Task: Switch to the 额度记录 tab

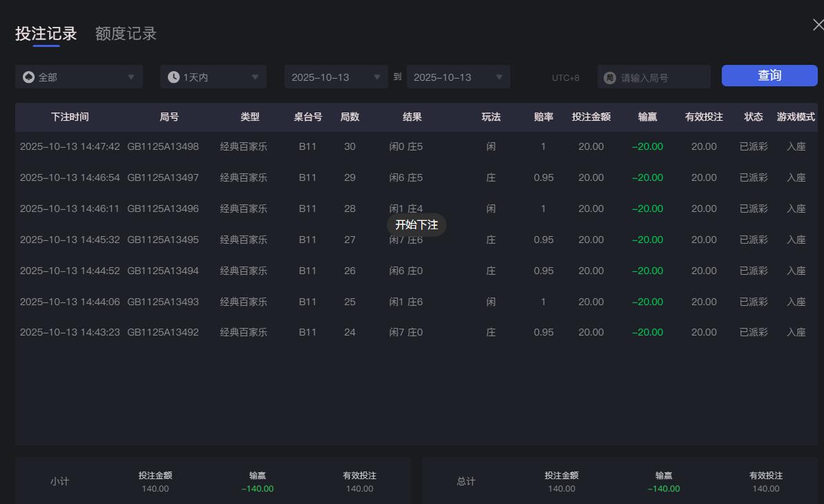Action: pyautogui.click(x=125, y=32)
